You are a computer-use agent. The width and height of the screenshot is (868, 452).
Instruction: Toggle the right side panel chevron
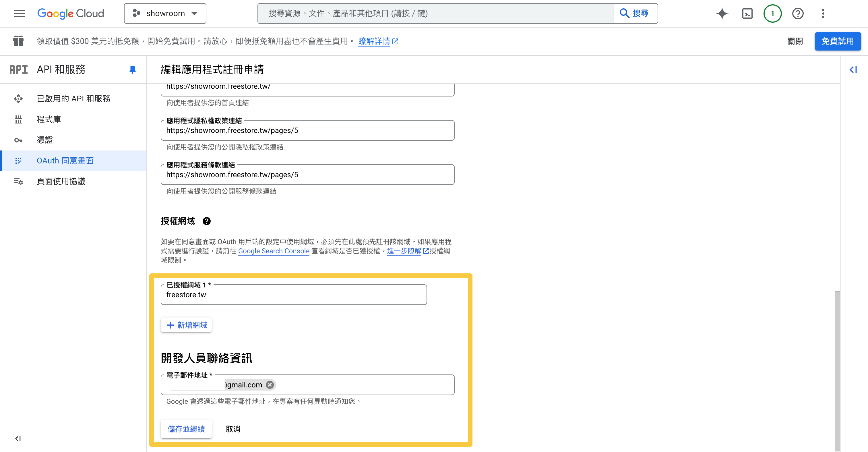pos(853,70)
